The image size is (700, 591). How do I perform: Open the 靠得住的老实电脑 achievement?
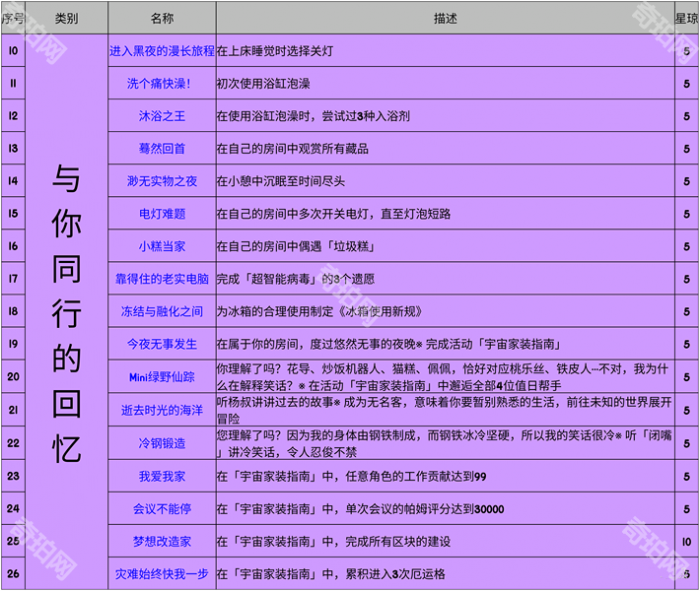tap(161, 279)
